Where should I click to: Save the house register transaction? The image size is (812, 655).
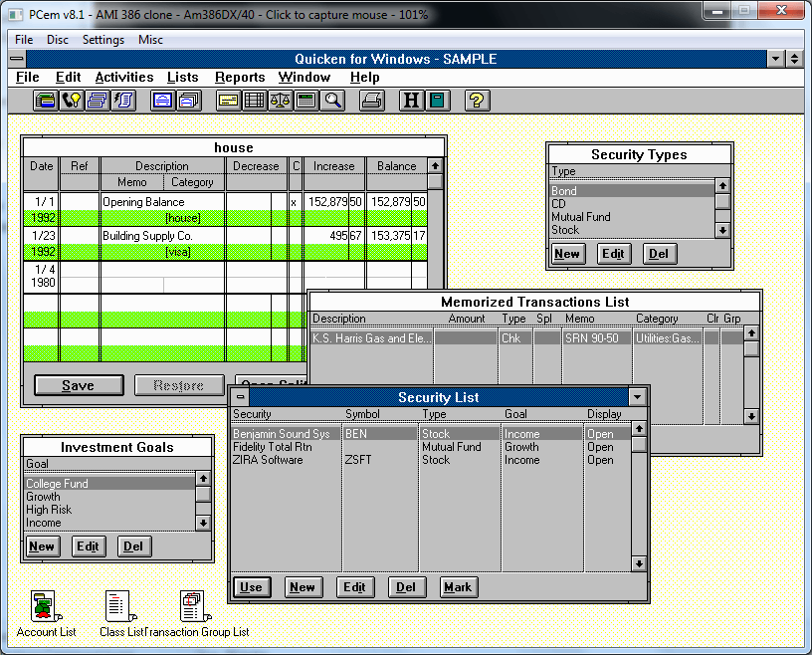(79, 385)
